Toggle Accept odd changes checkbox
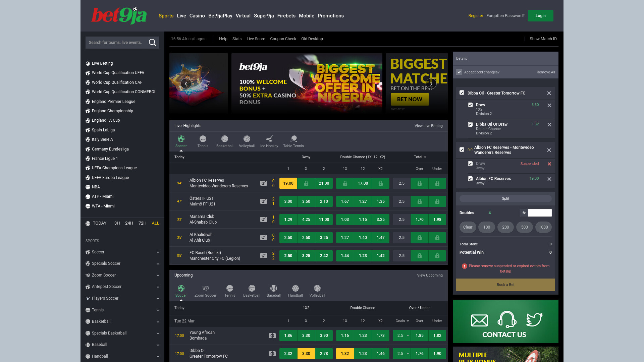Screen dimensions: 644x362 click(x=459, y=72)
